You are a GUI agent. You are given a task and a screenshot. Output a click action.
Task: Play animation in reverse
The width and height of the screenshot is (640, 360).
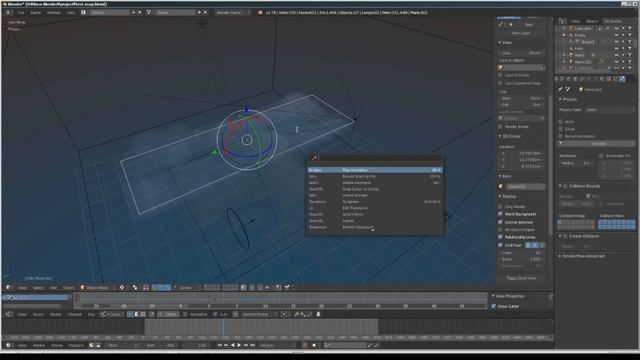(233, 345)
